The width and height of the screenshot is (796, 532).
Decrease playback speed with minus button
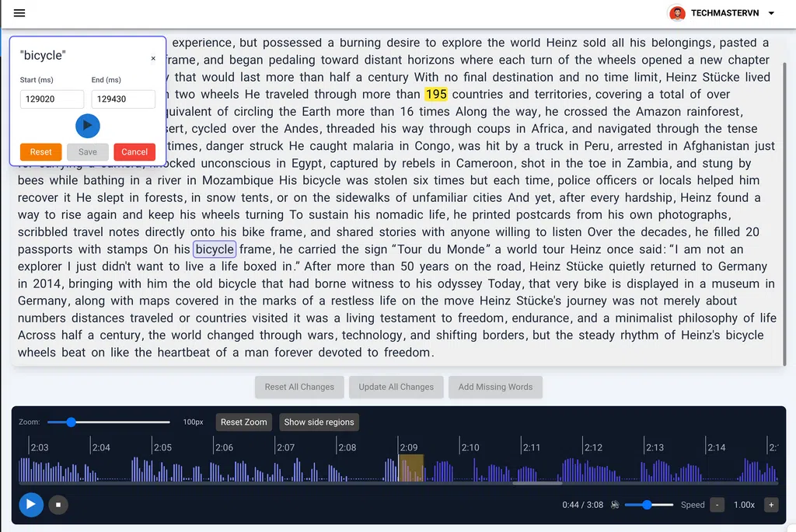(717, 505)
